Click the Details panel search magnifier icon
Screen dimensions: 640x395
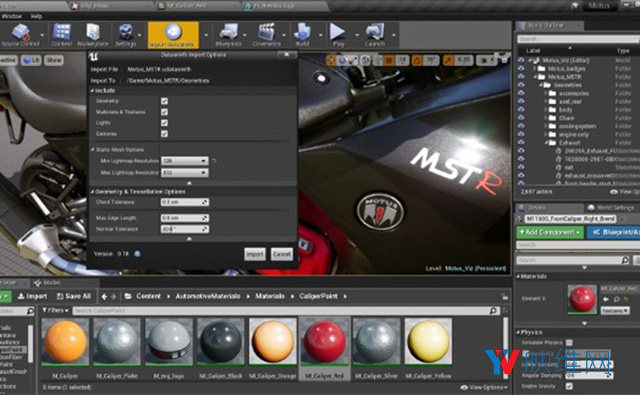click(624, 260)
